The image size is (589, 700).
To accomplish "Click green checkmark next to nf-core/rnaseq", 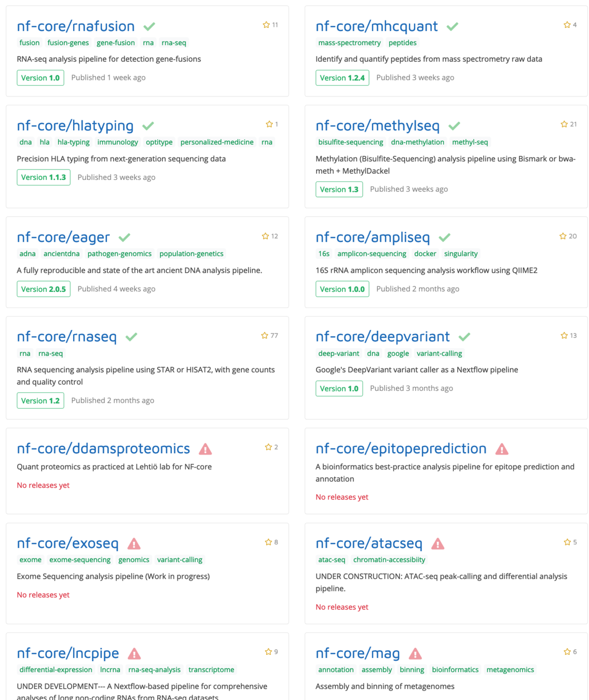I will click(132, 337).
